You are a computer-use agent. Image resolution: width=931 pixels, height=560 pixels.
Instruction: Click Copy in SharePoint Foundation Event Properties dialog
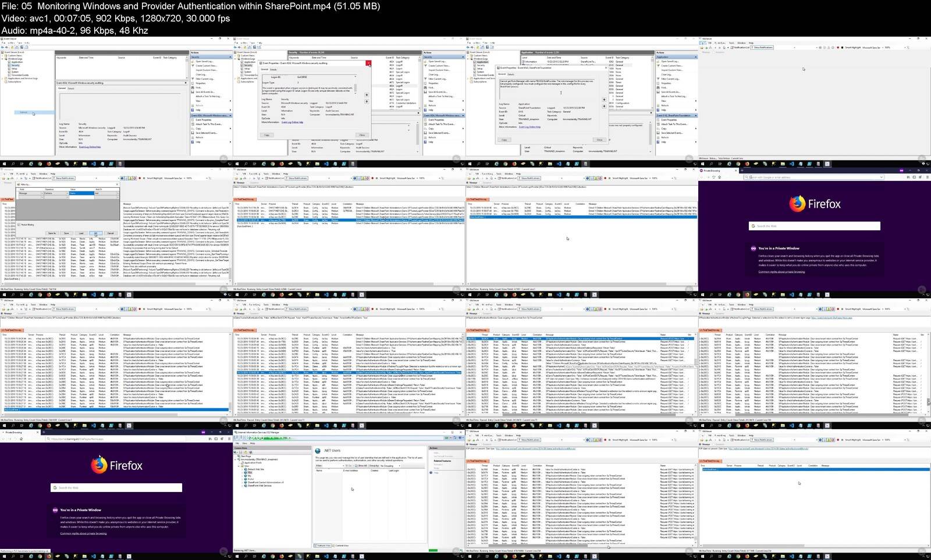(x=504, y=140)
